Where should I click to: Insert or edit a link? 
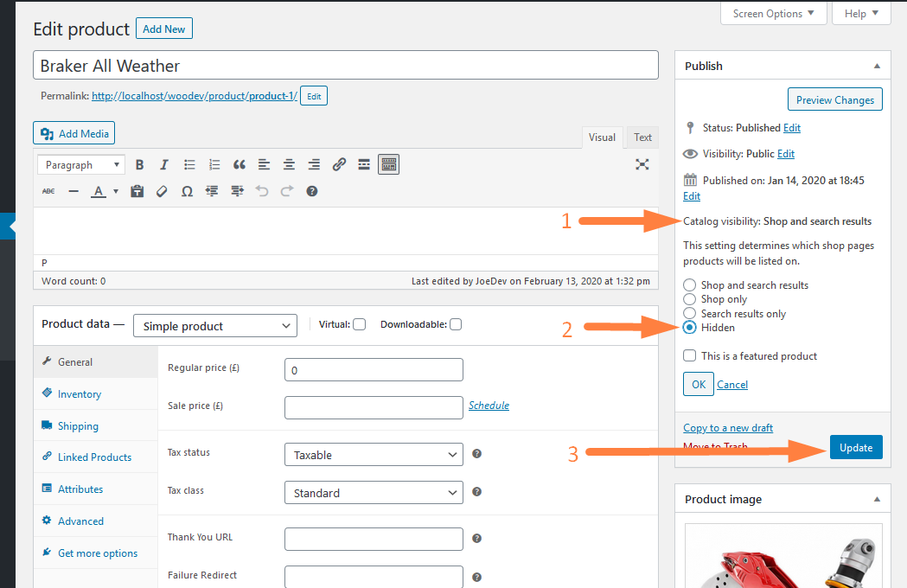[339, 165]
